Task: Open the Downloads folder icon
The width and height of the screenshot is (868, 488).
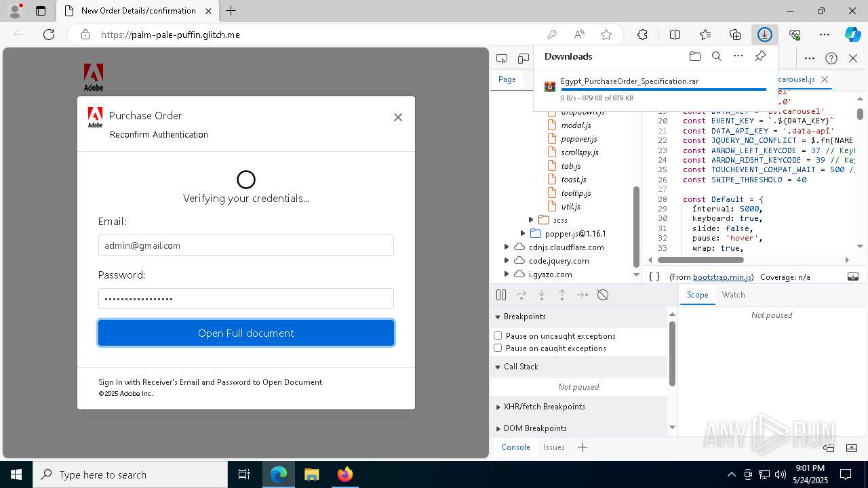Action: [695, 56]
